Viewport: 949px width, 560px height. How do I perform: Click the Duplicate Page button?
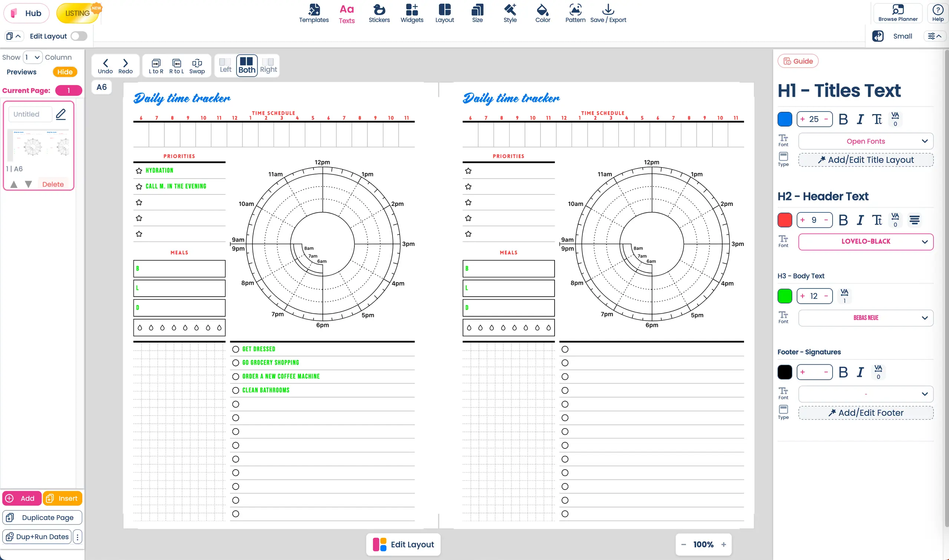coord(42,517)
